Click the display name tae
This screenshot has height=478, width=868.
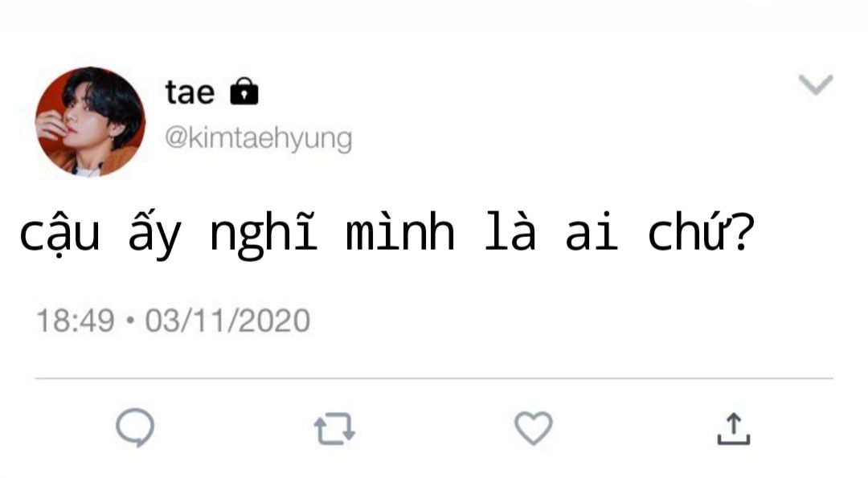(x=190, y=93)
